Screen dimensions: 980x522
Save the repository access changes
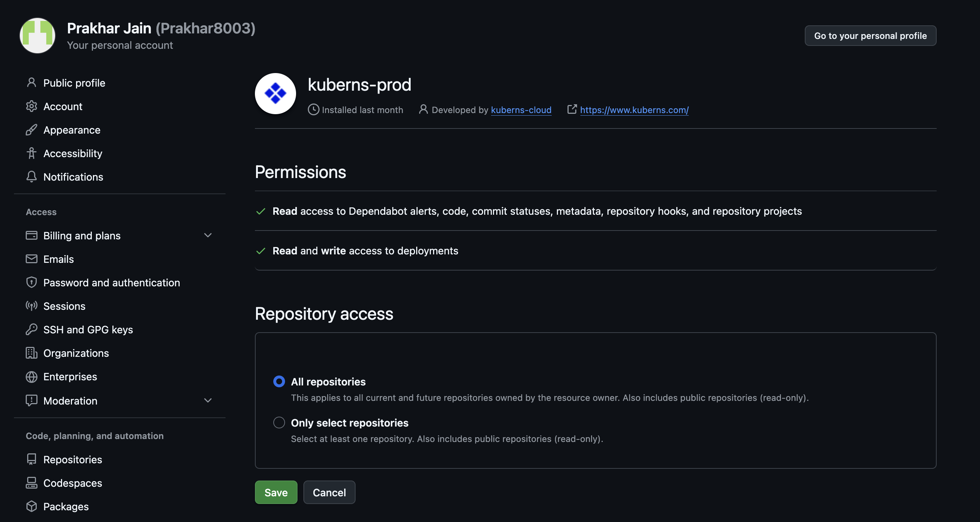coord(276,492)
